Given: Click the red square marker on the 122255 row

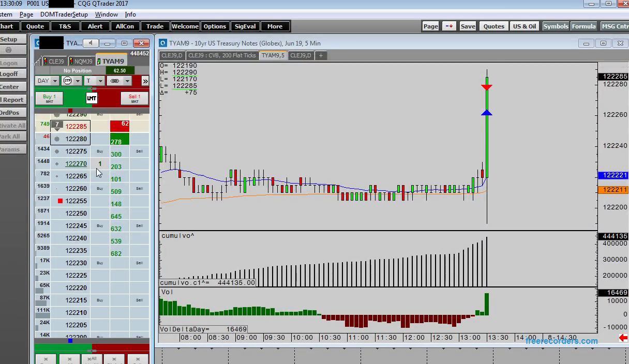Looking at the screenshot, I should [60, 201].
